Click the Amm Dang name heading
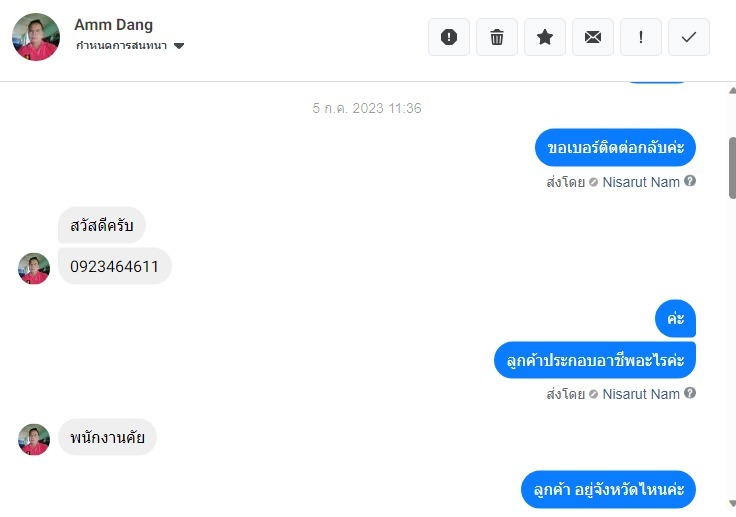The width and height of the screenshot is (736, 517). point(114,24)
